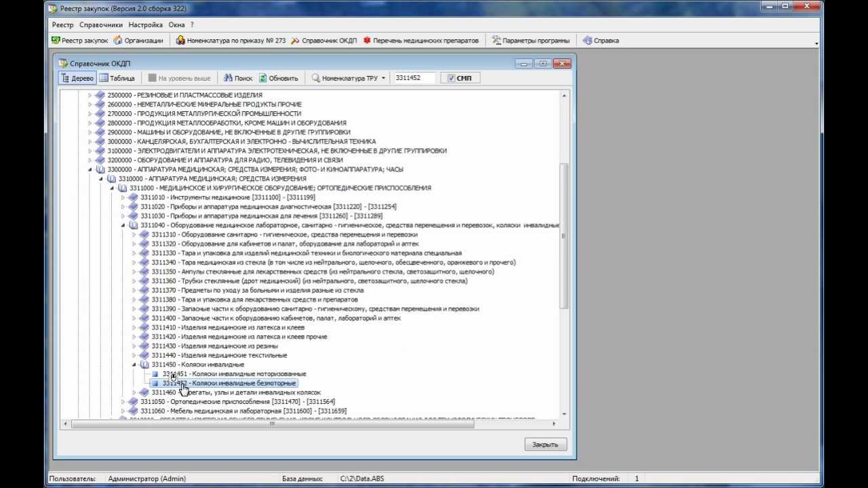This screenshot has height=488, width=868.
Task: Open the ? help menu
Action: (193, 24)
